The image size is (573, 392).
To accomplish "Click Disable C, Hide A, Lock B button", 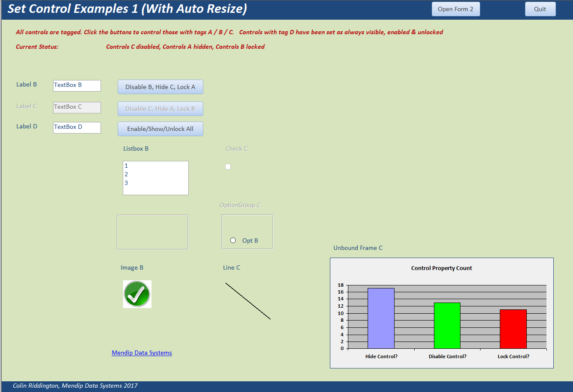I will tap(160, 109).
